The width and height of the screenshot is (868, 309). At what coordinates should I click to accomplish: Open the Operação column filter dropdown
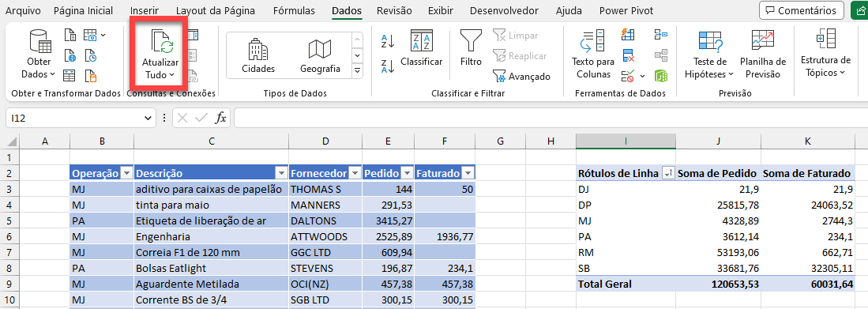click(127, 173)
